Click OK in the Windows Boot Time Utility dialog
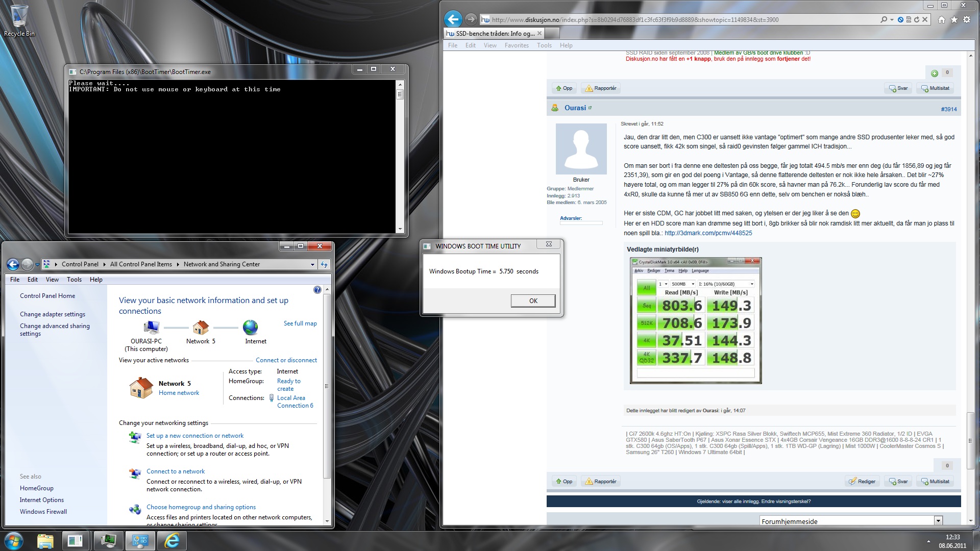980x551 pixels. click(x=533, y=301)
